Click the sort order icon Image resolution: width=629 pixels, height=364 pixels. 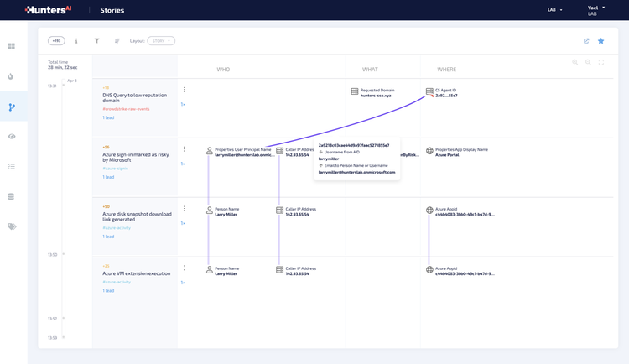117,41
